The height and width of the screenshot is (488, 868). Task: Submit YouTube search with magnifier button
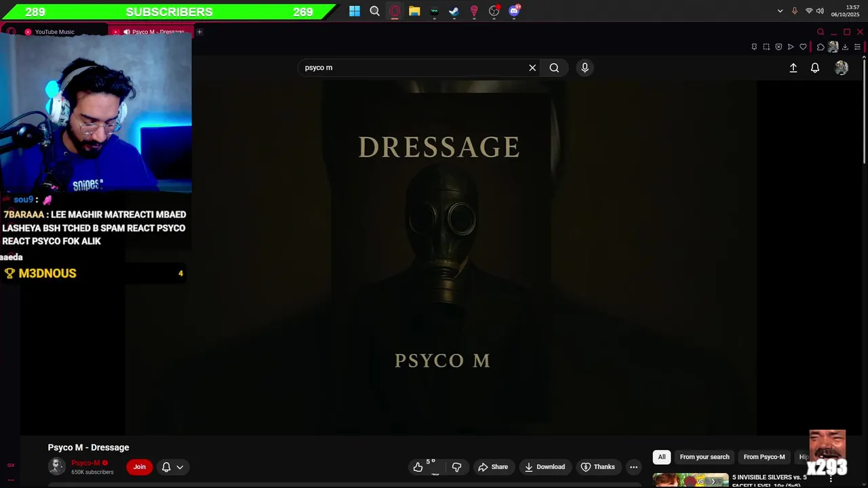tap(554, 68)
